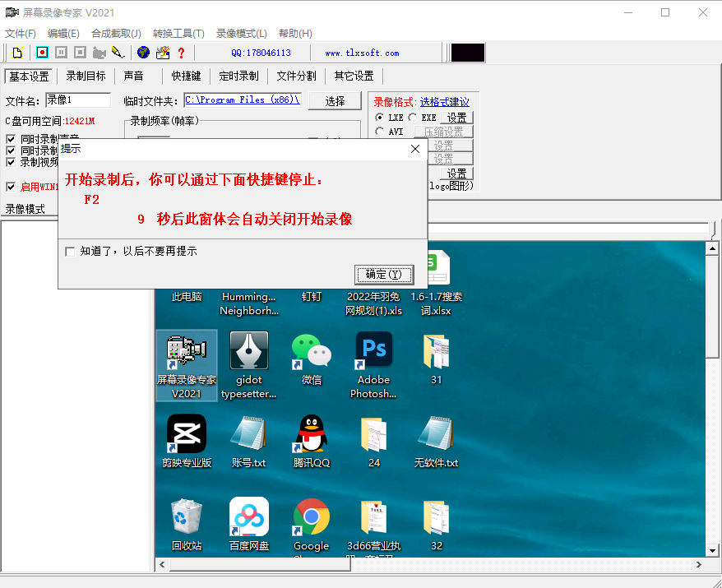The image size is (722, 588).
Task: Switch to the 快捷键 tab
Action: click(x=186, y=76)
